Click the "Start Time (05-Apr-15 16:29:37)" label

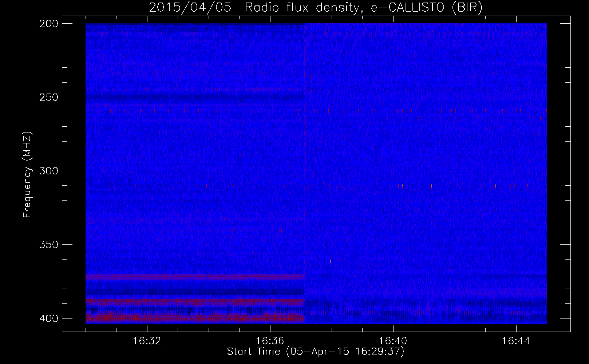[x=316, y=352]
